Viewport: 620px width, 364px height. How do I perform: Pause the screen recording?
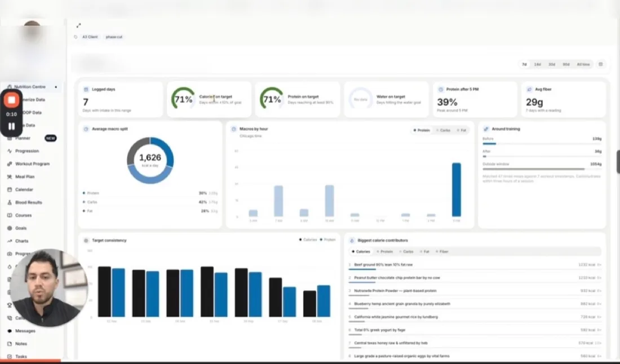pyautogui.click(x=11, y=126)
